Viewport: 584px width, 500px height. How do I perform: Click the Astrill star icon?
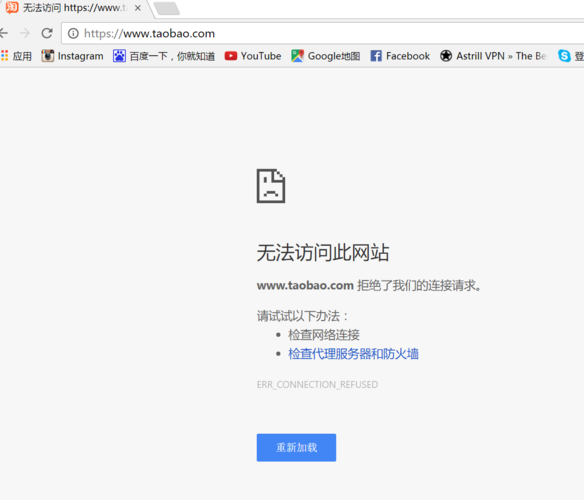coord(446,56)
